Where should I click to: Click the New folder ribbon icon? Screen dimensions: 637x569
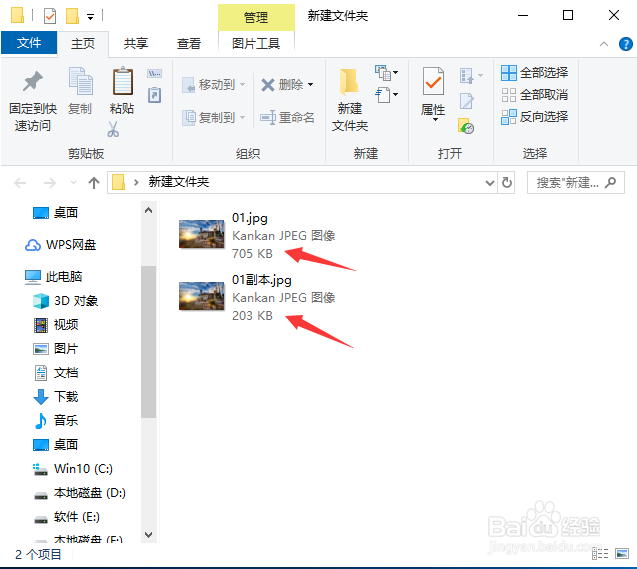(x=349, y=80)
